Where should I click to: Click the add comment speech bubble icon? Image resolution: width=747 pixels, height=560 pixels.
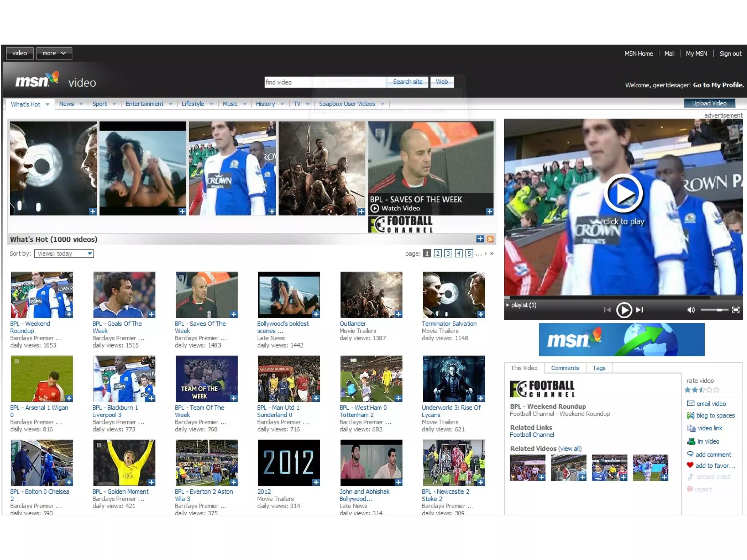pyautogui.click(x=690, y=454)
